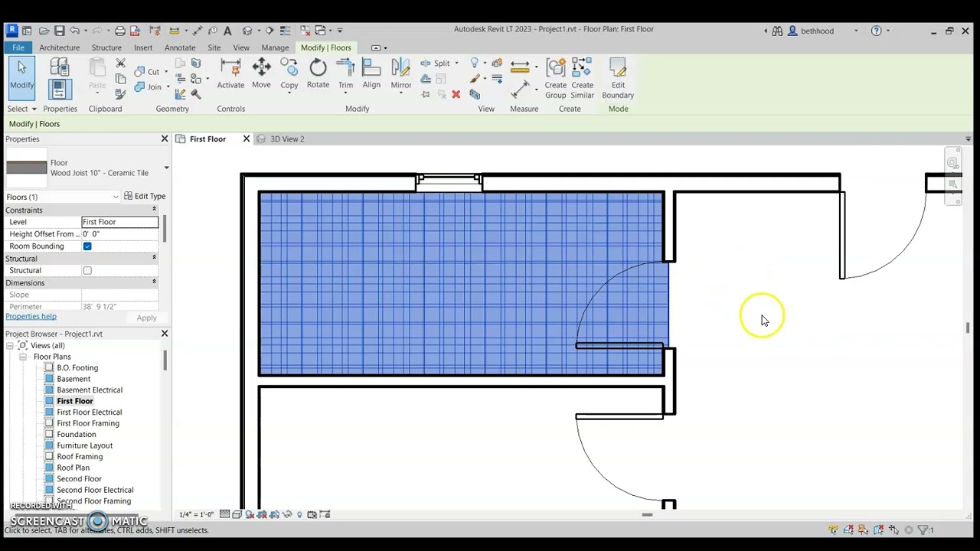Toggle Structural checkbox
980x551 pixels.
coord(87,270)
